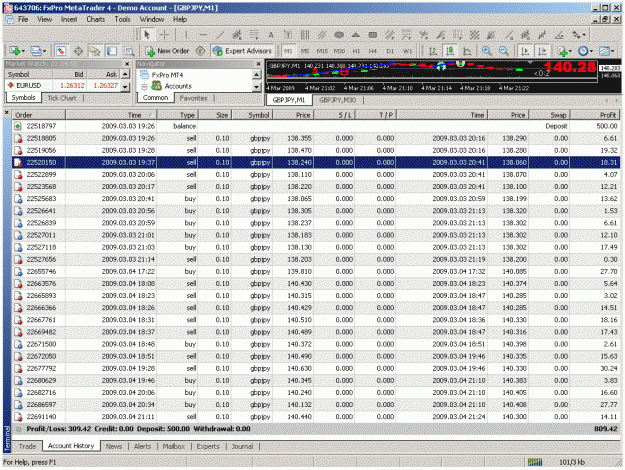Click the deposit balance row icon for 22518797
The width and height of the screenshot is (625, 470).
pos(18,126)
